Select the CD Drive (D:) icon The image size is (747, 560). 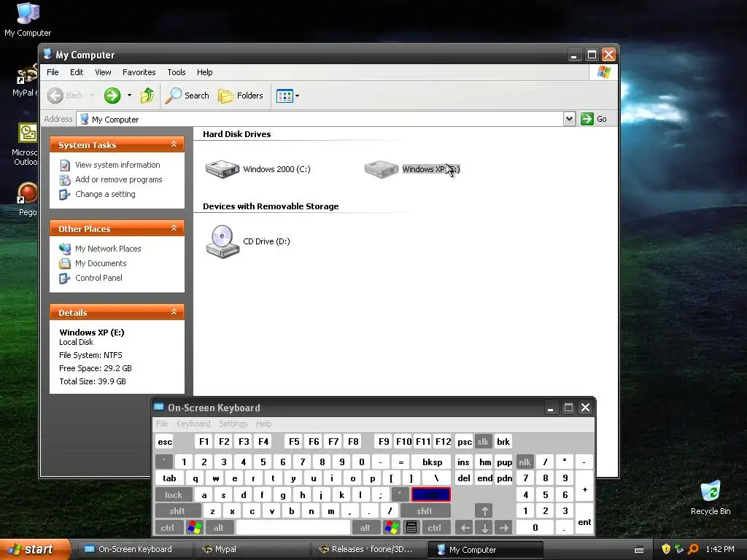pyautogui.click(x=222, y=241)
